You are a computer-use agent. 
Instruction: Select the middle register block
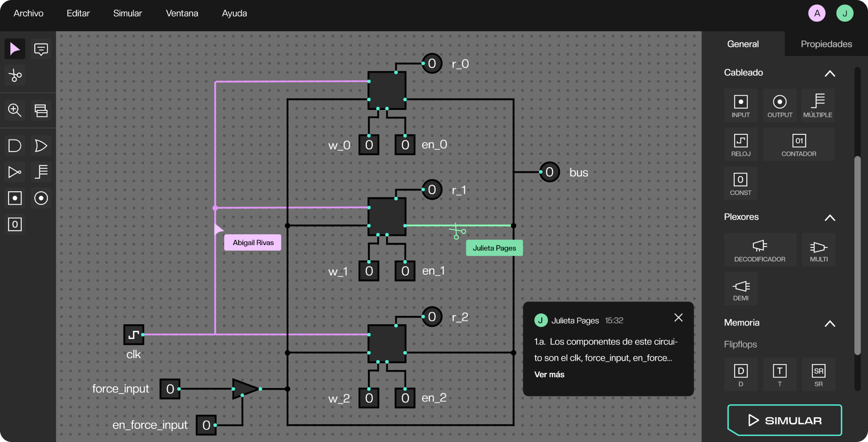click(x=387, y=217)
